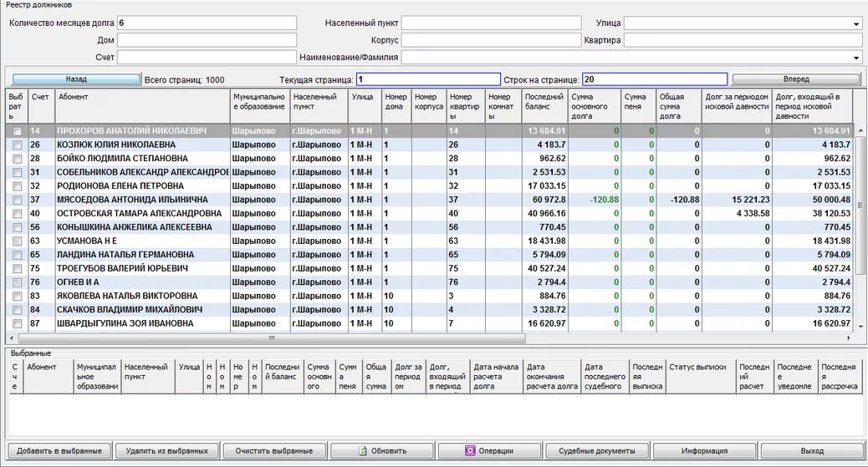Check the box for ОГНЕВ И А

[x=18, y=282]
